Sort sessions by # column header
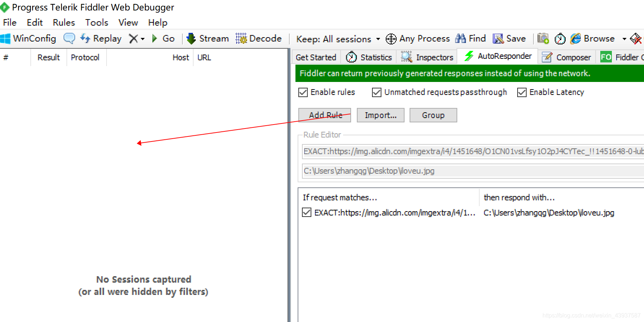This screenshot has width=644, height=322. tap(15, 57)
